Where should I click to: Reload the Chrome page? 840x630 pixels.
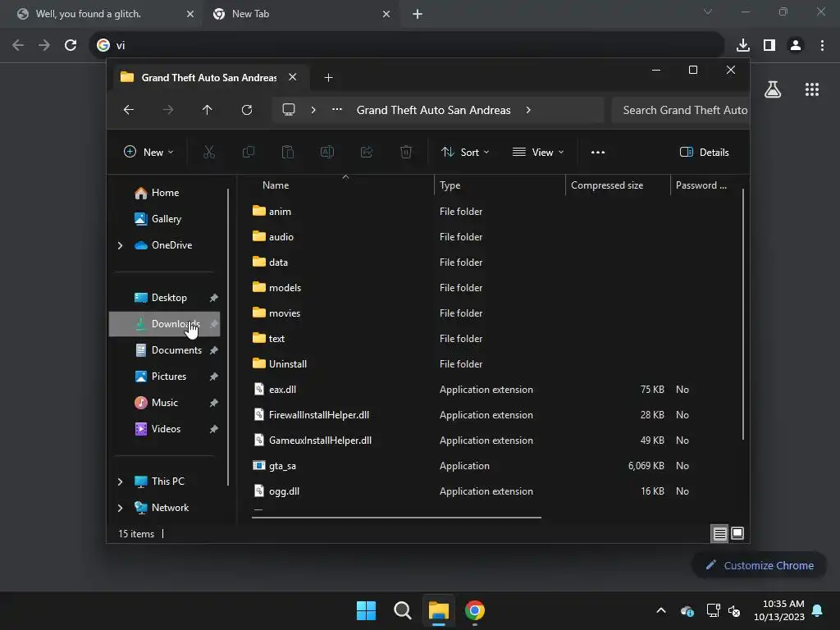click(71, 45)
